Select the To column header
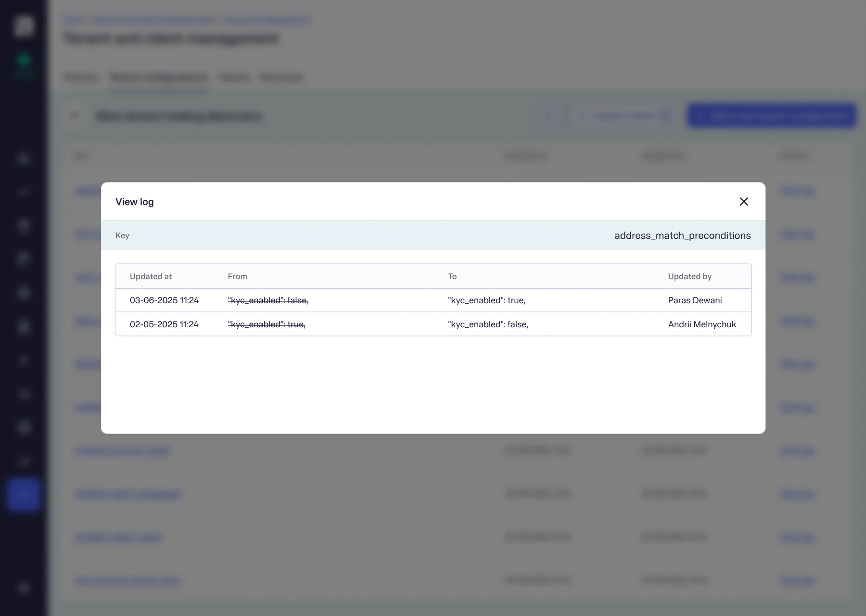This screenshot has width=866, height=616. (452, 276)
